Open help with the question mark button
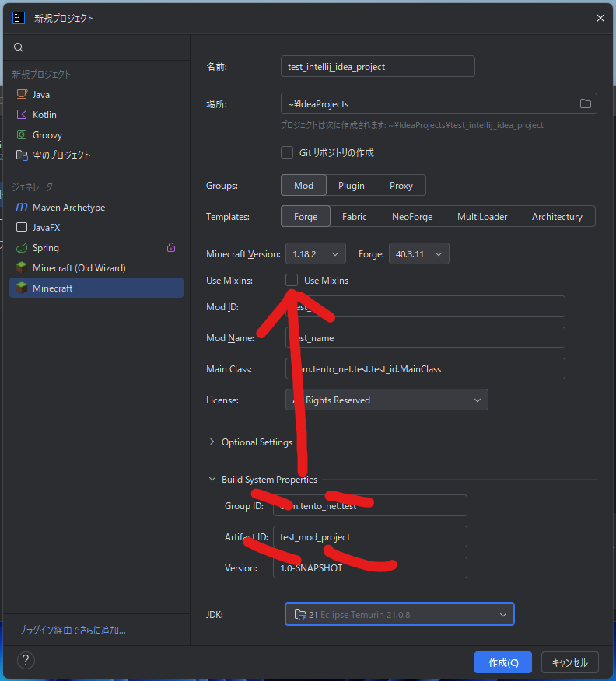616x681 pixels. pos(26,661)
